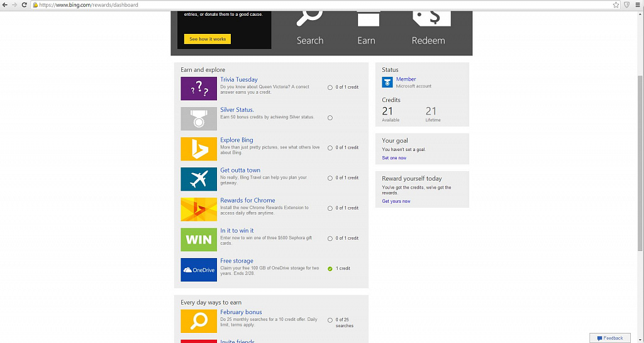Click the Rewards for Chrome image

coord(199,209)
